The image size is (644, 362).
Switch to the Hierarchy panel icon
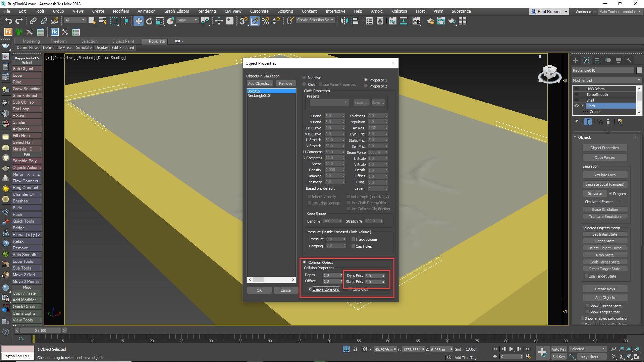point(597,60)
